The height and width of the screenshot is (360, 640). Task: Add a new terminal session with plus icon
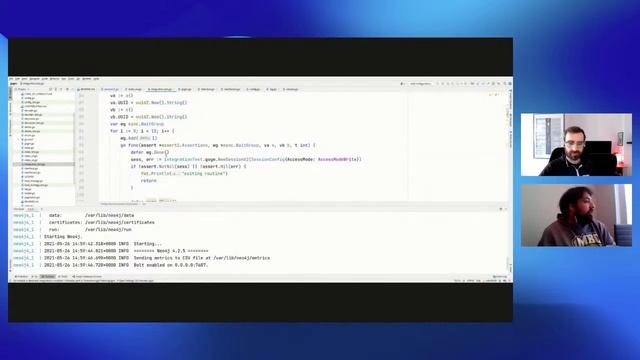coord(41,209)
